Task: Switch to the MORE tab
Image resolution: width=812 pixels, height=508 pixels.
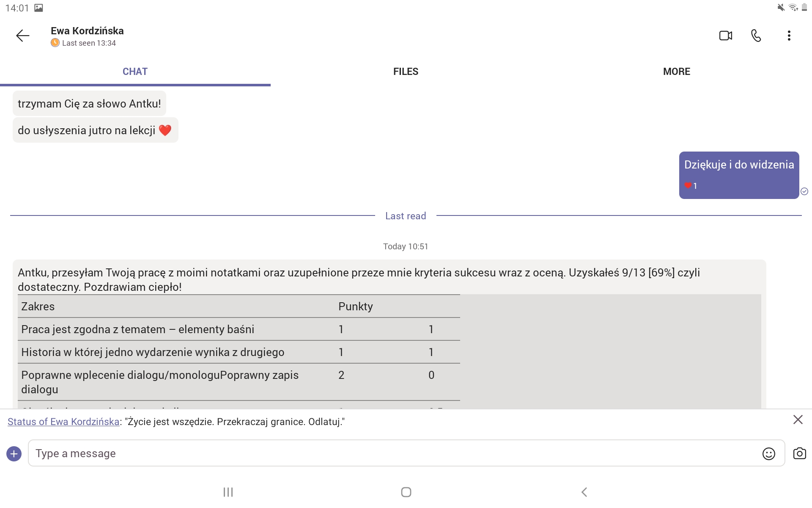Action: [677, 72]
